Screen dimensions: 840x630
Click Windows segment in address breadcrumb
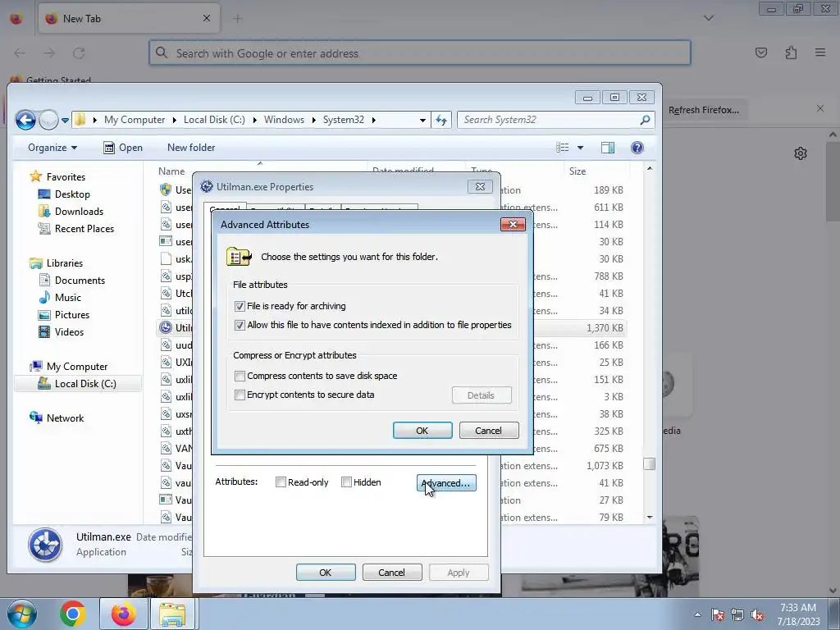pos(284,120)
